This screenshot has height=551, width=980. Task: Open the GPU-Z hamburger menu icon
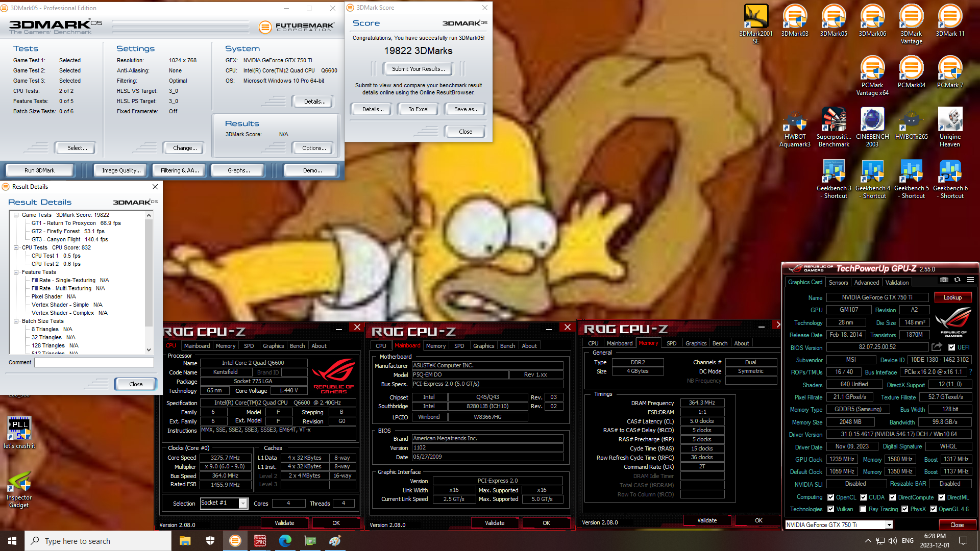[x=970, y=280]
